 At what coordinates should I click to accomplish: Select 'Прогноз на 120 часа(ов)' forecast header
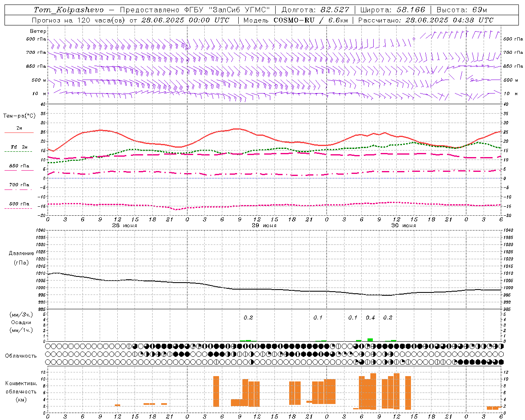[79, 20]
